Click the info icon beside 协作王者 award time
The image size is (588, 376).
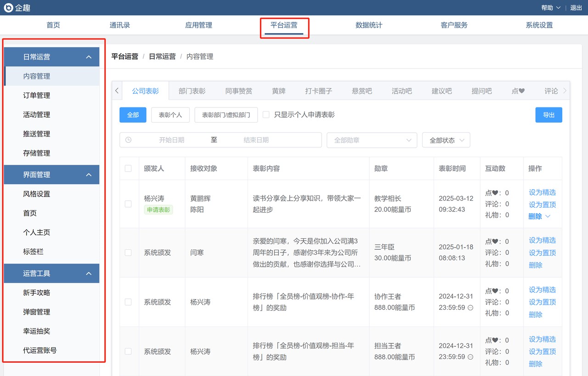470,308
